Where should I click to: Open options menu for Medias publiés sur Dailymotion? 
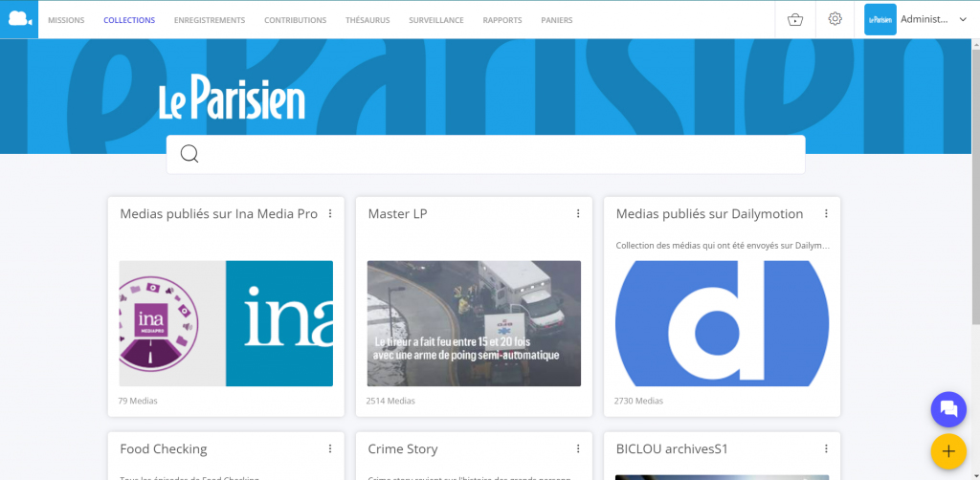pos(826,213)
